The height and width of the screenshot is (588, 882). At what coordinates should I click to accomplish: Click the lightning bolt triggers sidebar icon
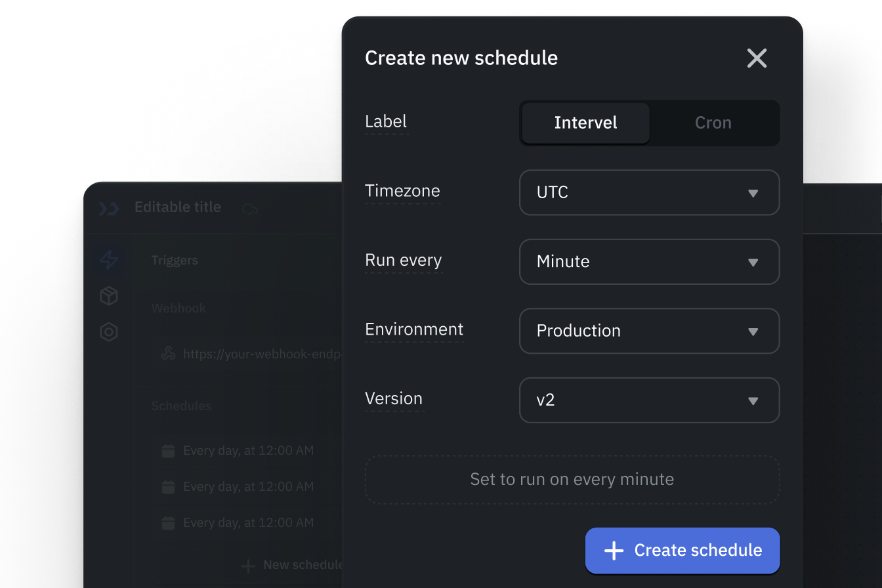109,259
